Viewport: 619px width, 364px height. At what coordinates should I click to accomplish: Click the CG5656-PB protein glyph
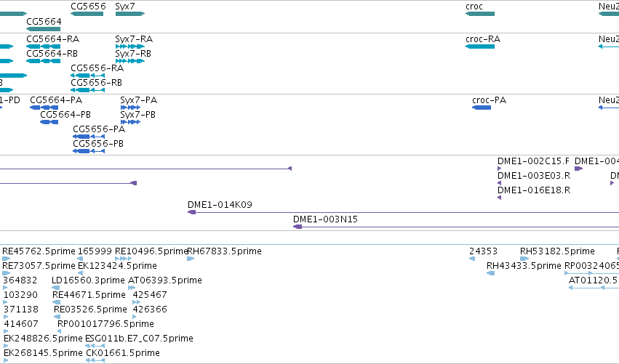point(89,151)
